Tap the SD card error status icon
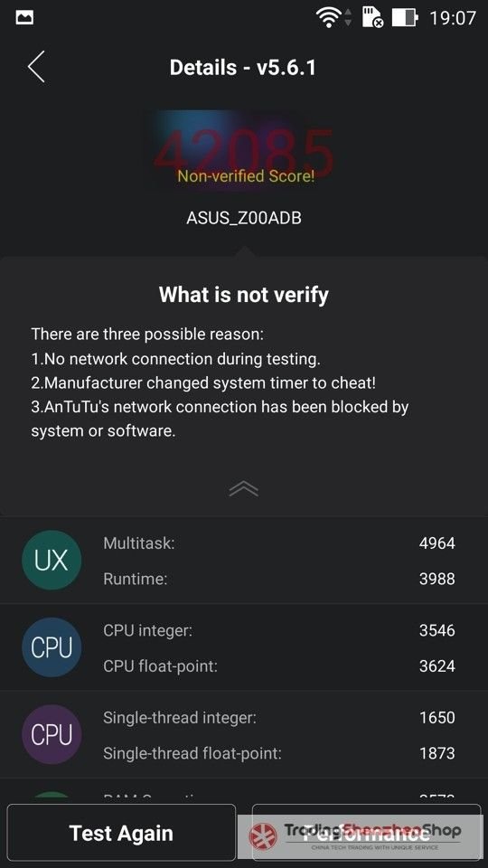 coord(373,18)
